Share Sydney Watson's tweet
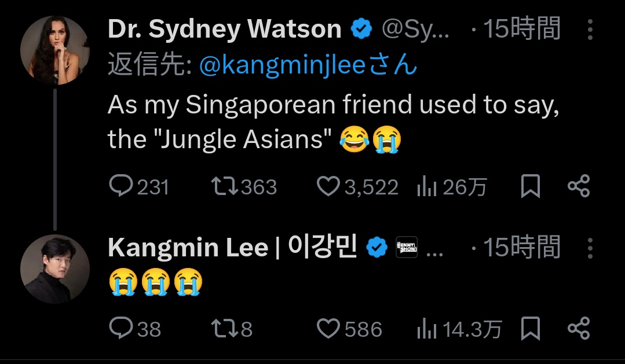 pos(578,186)
